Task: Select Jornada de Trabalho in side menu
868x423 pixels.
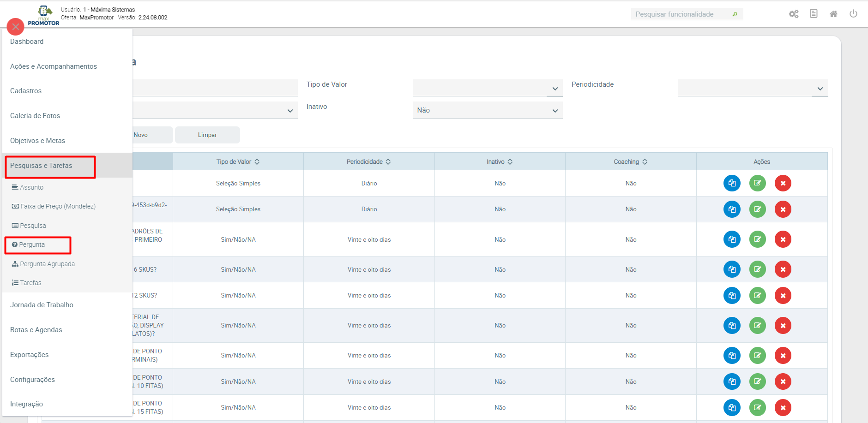Action: 42,305
